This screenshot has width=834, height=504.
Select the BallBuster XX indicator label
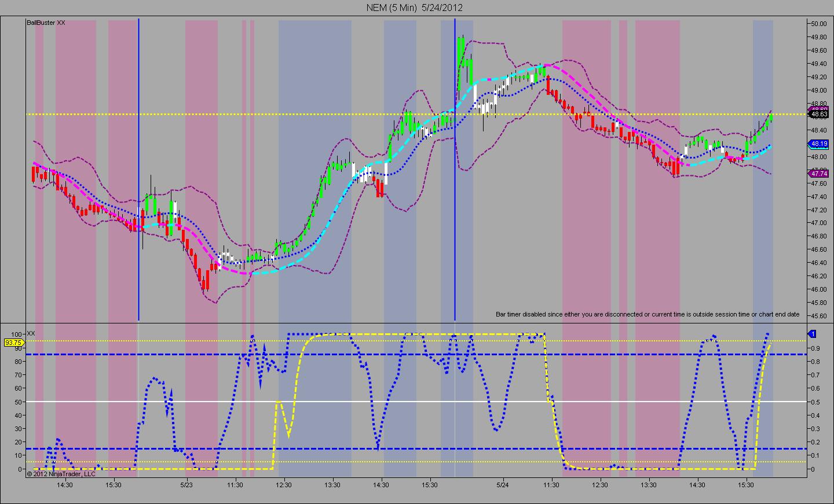[46, 23]
